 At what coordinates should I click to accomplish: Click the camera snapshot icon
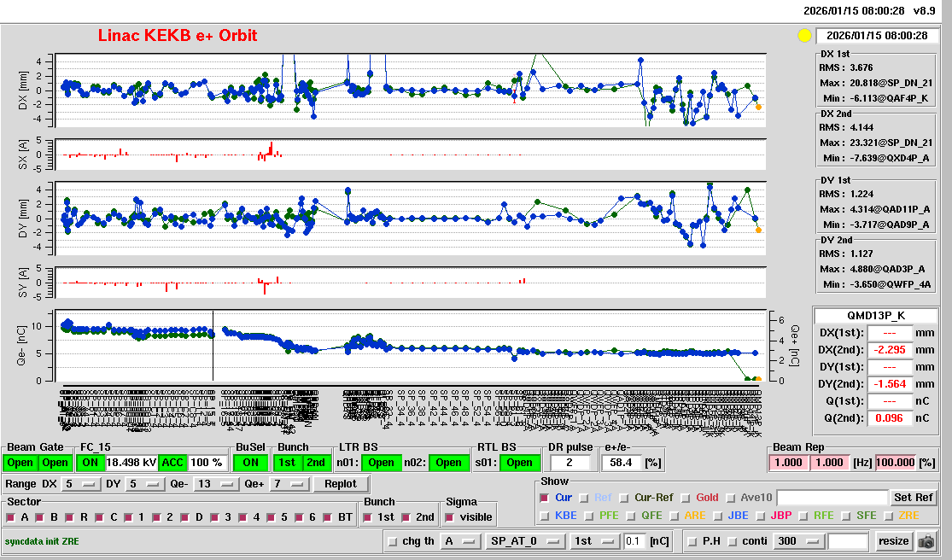tap(926, 541)
